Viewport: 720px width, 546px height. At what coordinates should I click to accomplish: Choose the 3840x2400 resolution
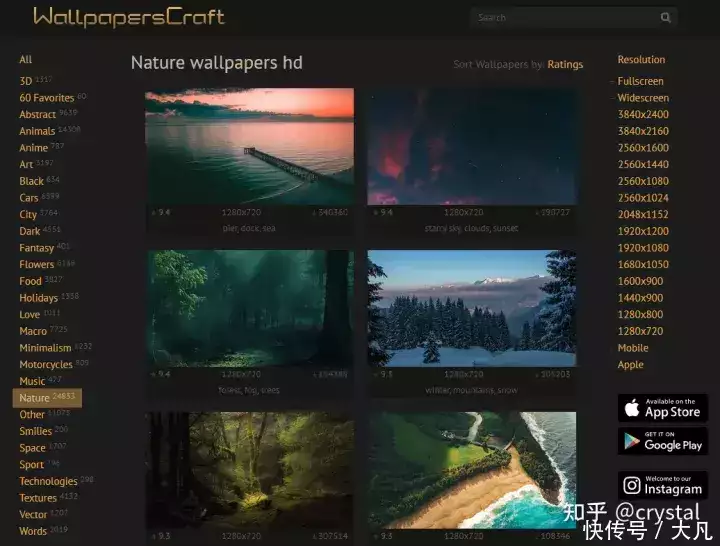[643, 114]
